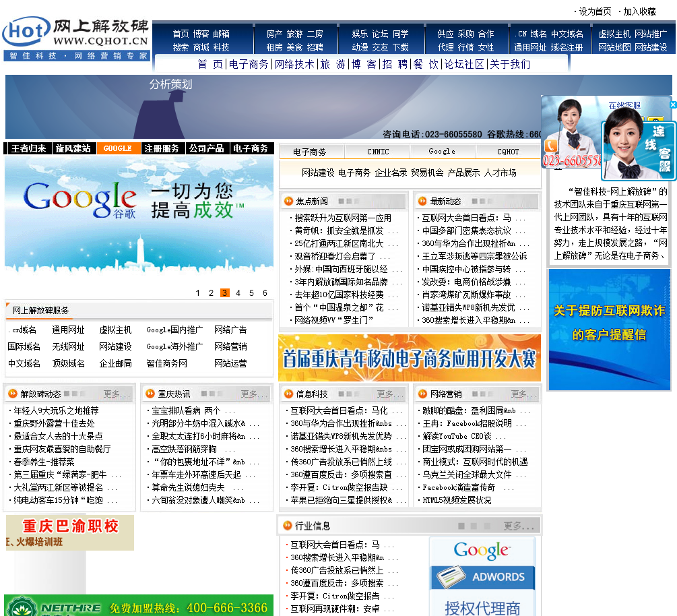Viewport: 677px width, 616px height.
Task: Click the orange arrow icon beside 最新动态
Action: pyautogui.click(x=422, y=202)
